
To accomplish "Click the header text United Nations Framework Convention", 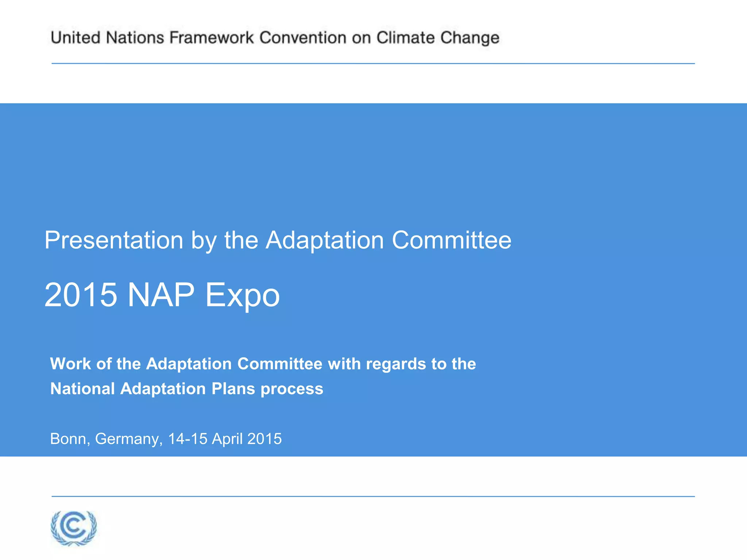I will [x=199, y=38].
